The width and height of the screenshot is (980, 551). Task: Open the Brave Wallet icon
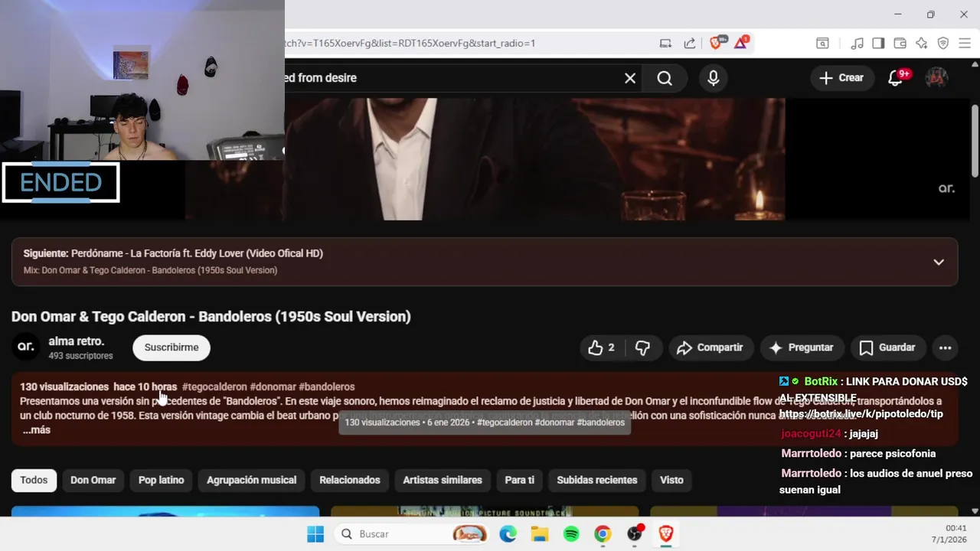[x=900, y=43]
